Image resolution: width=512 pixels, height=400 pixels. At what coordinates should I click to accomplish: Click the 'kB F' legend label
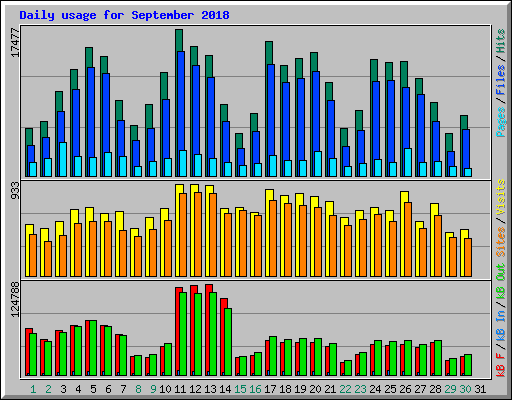click(x=501, y=365)
